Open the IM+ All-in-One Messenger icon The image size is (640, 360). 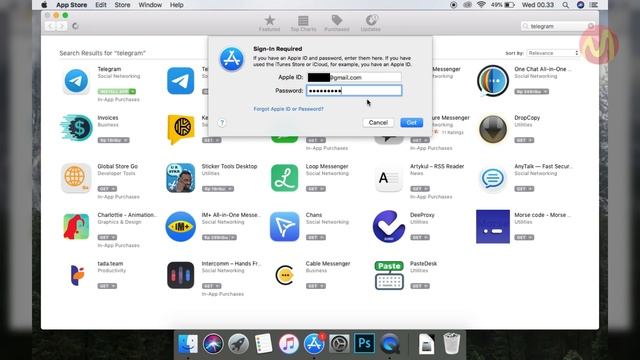pyautogui.click(x=180, y=226)
